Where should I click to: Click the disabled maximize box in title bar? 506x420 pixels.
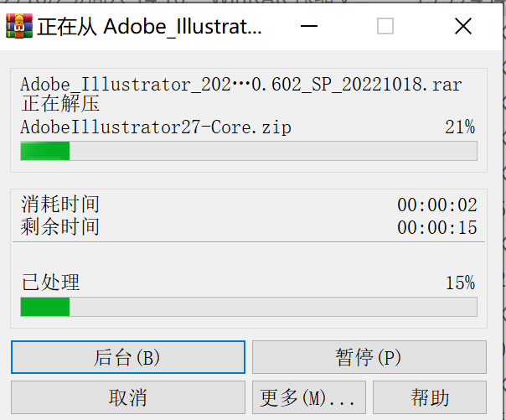coord(385,26)
